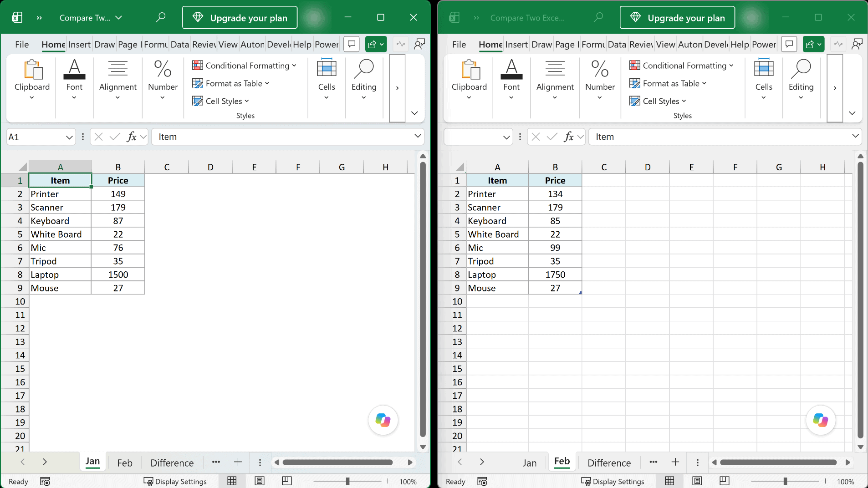Open Cells group in right Excel window
This screenshot has height=488, width=868.
pyautogui.click(x=764, y=80)
